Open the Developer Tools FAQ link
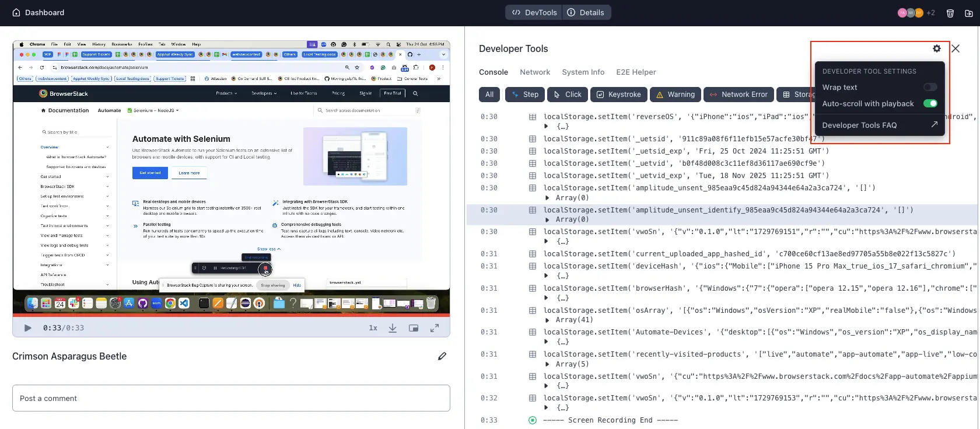Image resolution: width=980 pixels, height=429 pixels. pyautogui.click(x=879, y=125)
